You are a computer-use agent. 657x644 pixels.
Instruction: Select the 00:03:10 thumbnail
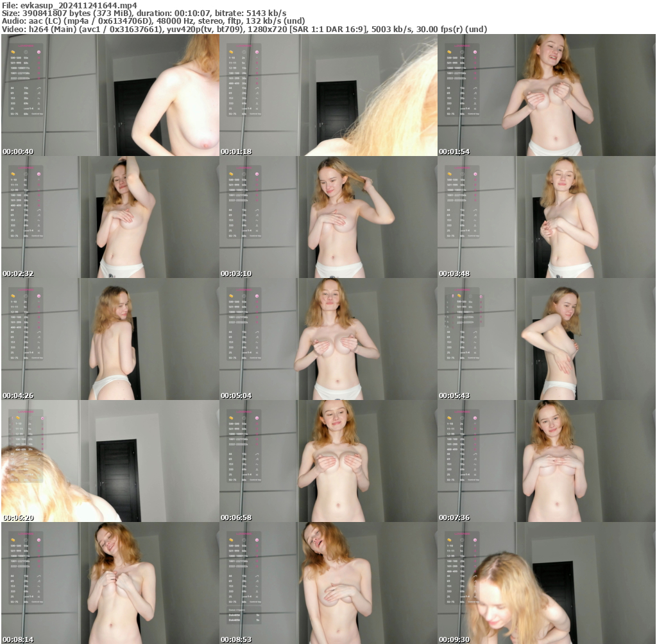point(328,217)
